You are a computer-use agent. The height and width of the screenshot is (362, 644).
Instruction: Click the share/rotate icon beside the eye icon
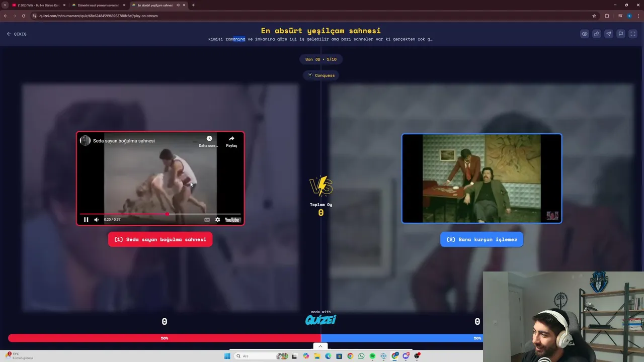point(596,34)
